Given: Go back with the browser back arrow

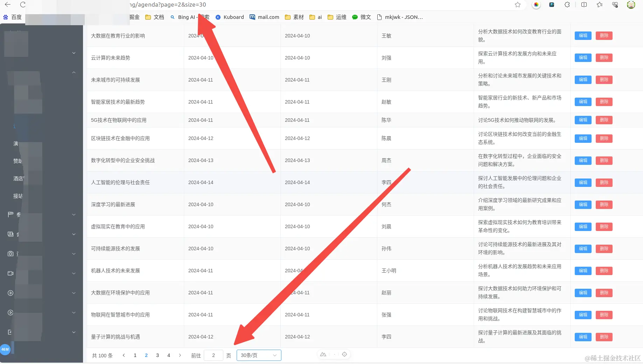Looking at the screenshot, I should pos(8,5).
